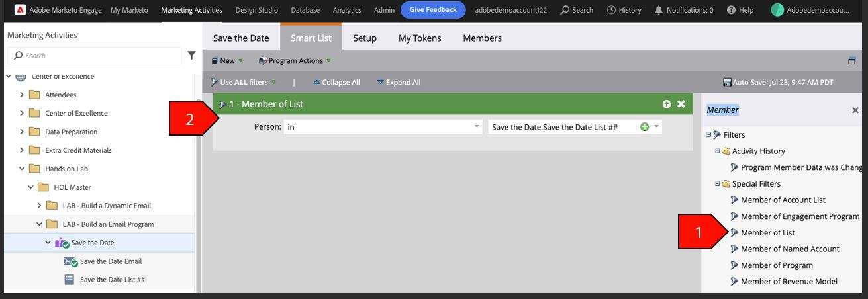Click the Member of Engagement Program filter icon

(x=734, y=216)
